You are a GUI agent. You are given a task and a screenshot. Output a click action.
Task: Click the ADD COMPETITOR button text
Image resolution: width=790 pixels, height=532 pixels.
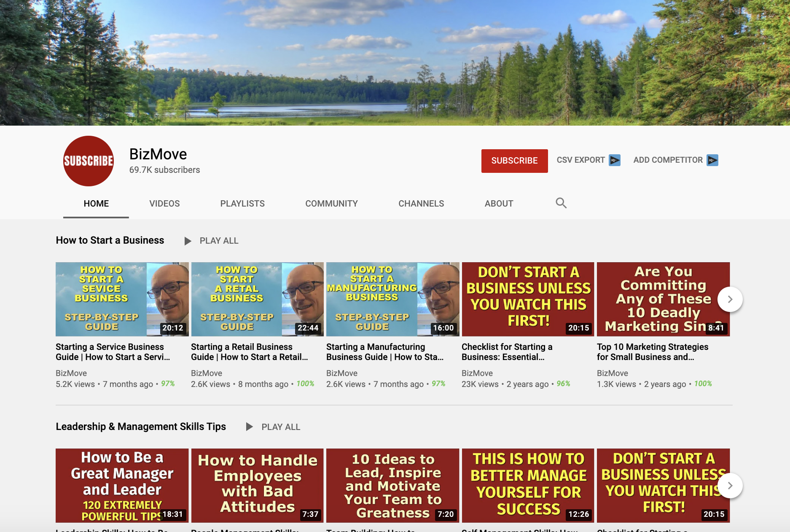coord(668,160)
